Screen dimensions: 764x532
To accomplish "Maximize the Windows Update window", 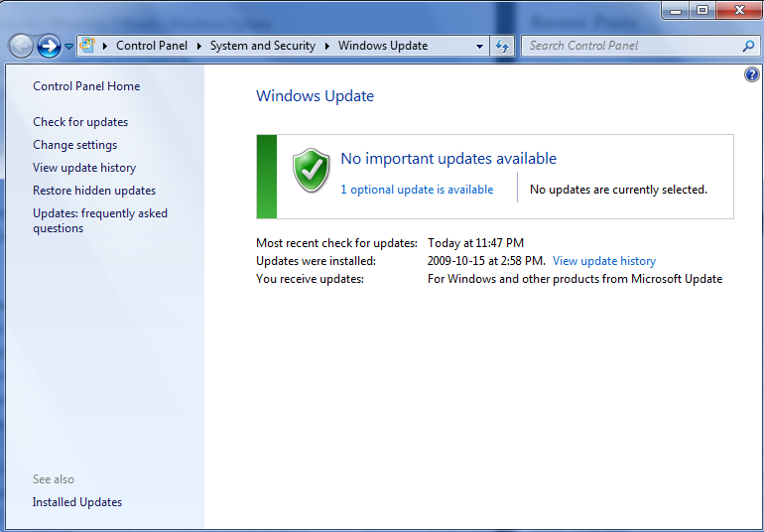I will [x=702, y=11].
